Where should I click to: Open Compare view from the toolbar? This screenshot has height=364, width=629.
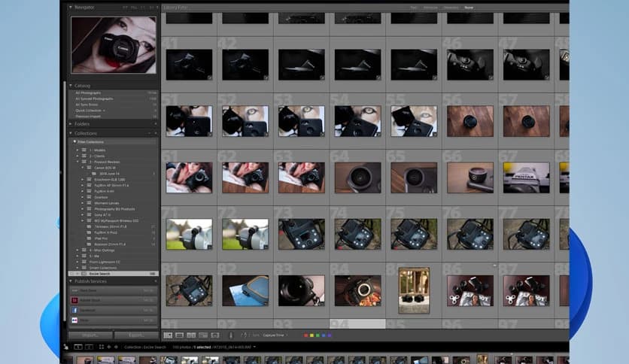pyautogui.click(x=192, y=335)
